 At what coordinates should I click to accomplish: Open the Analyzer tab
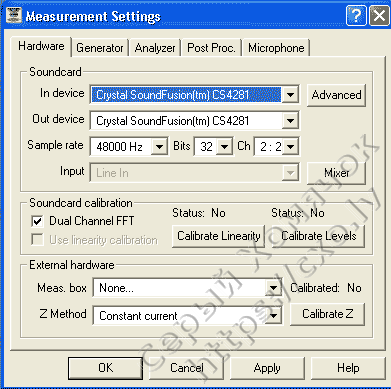tap(155, 48)
